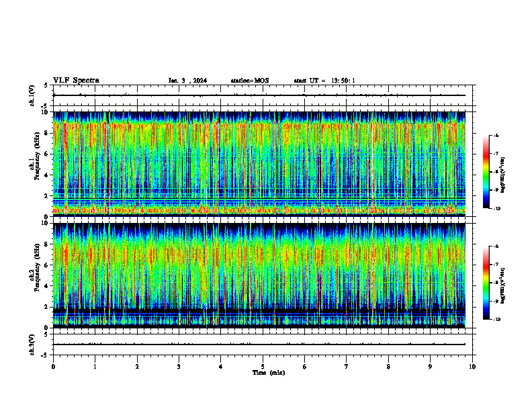Click the "-10" label on ch.2 colorbar
Image resolution: width=532 pixels, height=411 pixels.
[x=496, y=320]
